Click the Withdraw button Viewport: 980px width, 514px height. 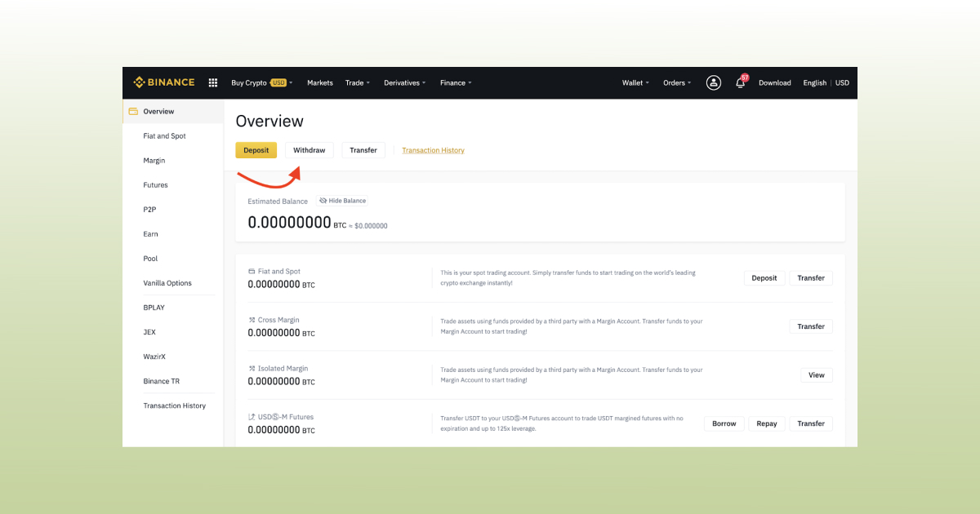pyautogui.click(x=310, y=150)
